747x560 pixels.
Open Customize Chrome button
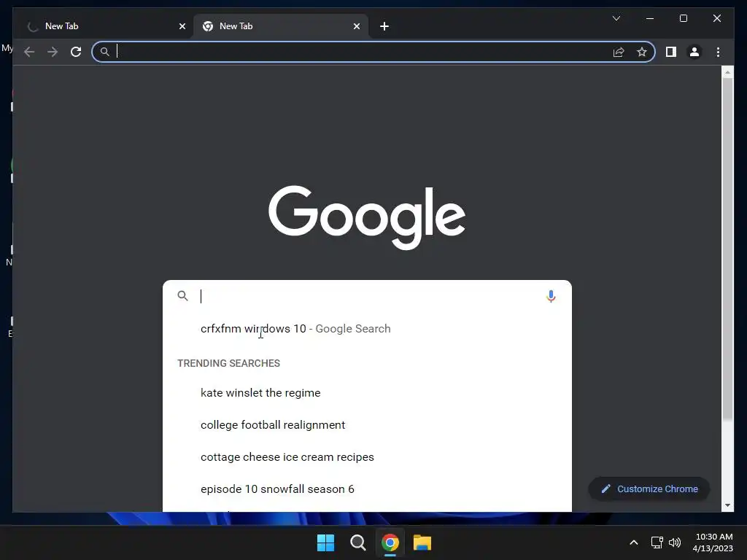coord(649,489)
